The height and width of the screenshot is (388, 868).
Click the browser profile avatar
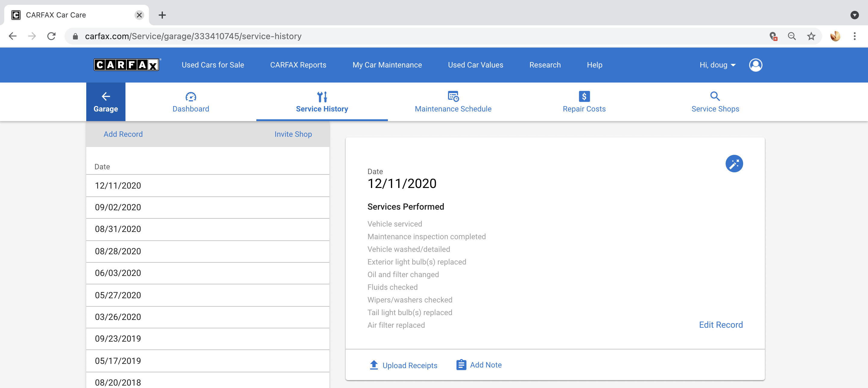point(835,36)
